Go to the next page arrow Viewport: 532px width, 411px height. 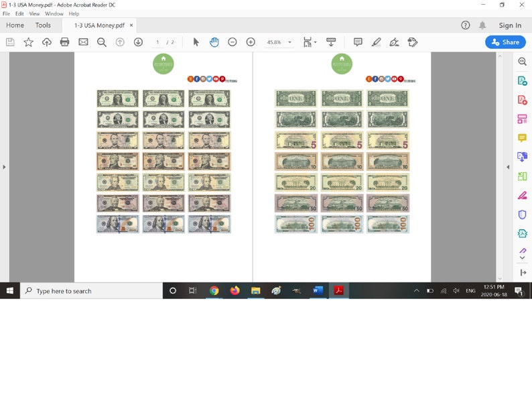click(x=138, y=42)
